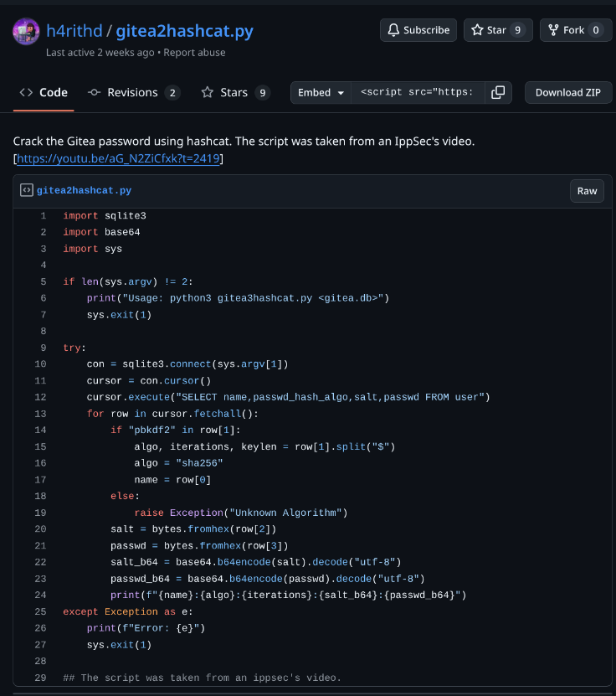This screenshot has width=616, height=696.
Task: Click the 'name = row[0]' line
Action: [172, 480]
